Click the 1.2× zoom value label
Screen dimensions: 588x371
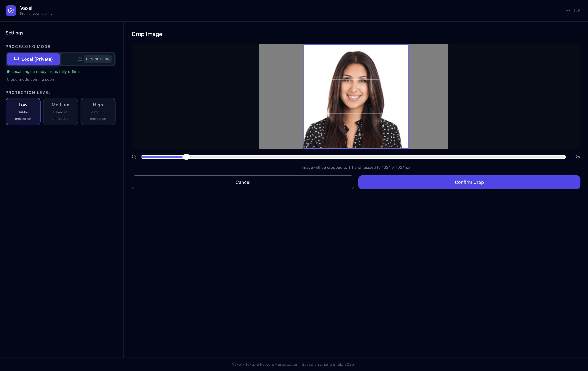pyautogui.click(x=576, y=157)
